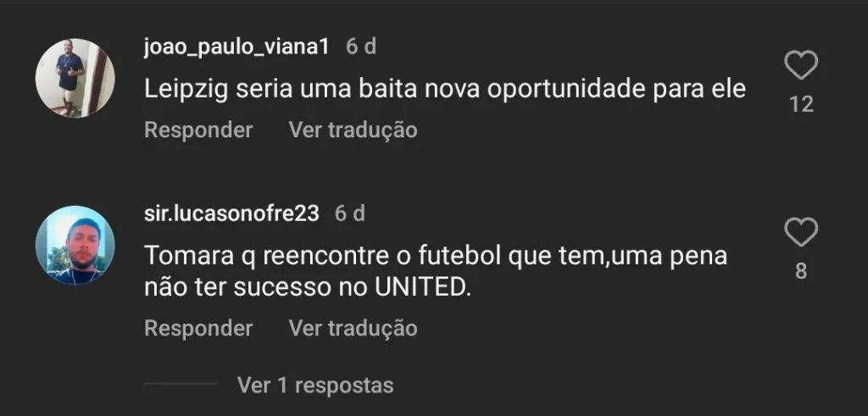Click the 6 d timestamp beside sir.lucasonofre23
868x416 pixels.
pos(350,214)
